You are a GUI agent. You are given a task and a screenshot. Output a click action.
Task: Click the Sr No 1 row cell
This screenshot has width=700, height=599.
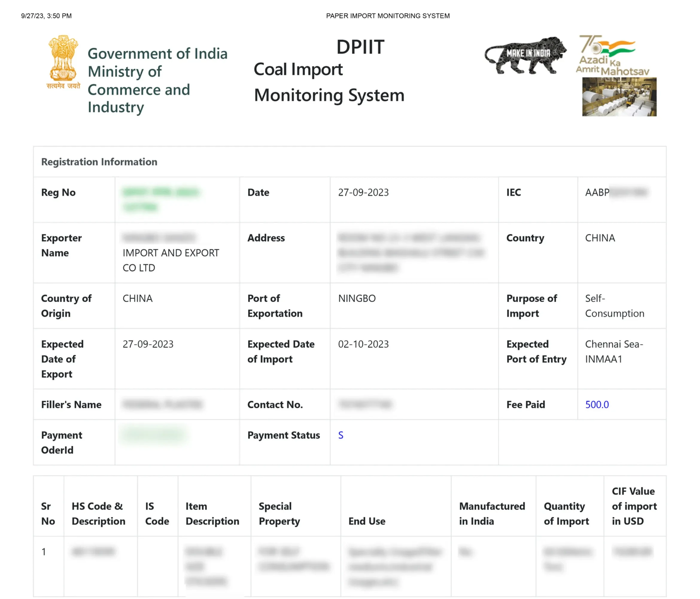[44, 552]
